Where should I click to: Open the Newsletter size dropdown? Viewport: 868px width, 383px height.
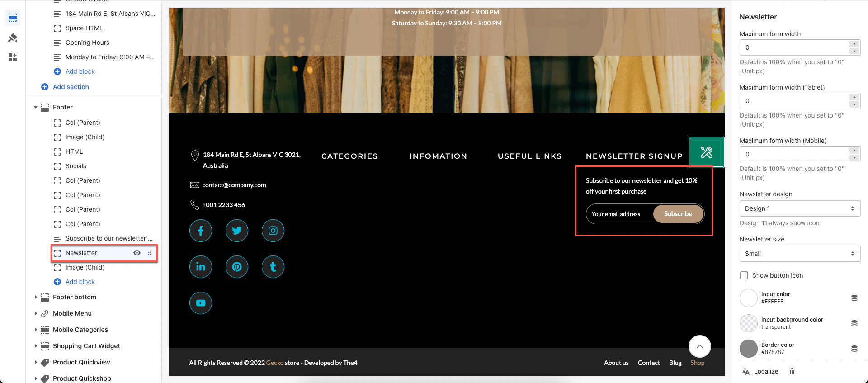coord(800,254)
